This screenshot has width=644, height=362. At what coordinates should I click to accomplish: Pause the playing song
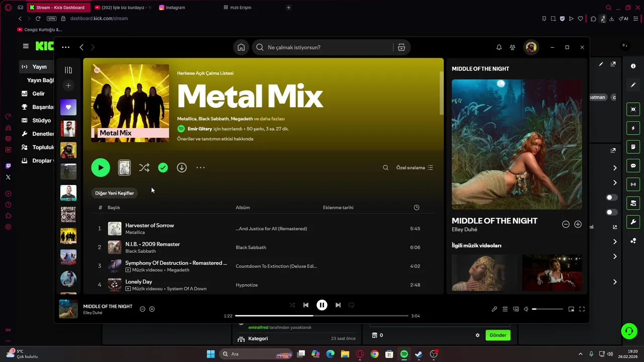pyautogui.click(x=322, y=305)
